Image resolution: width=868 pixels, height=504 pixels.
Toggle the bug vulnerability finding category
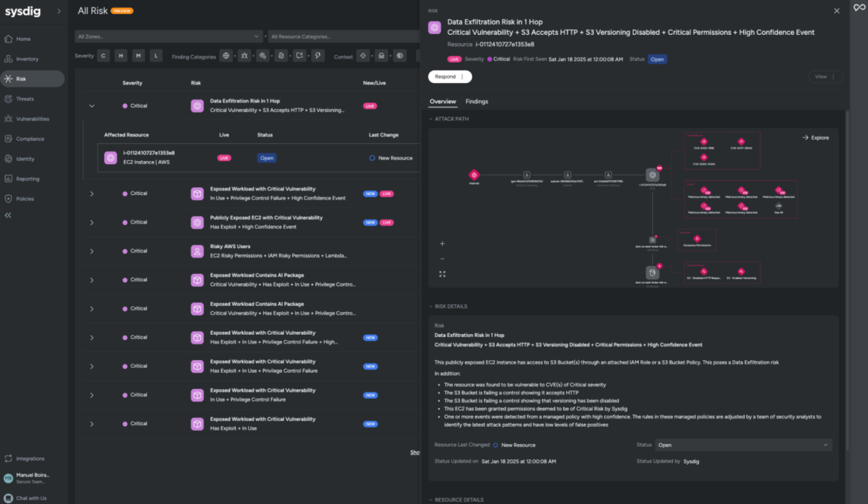[244, 56]
